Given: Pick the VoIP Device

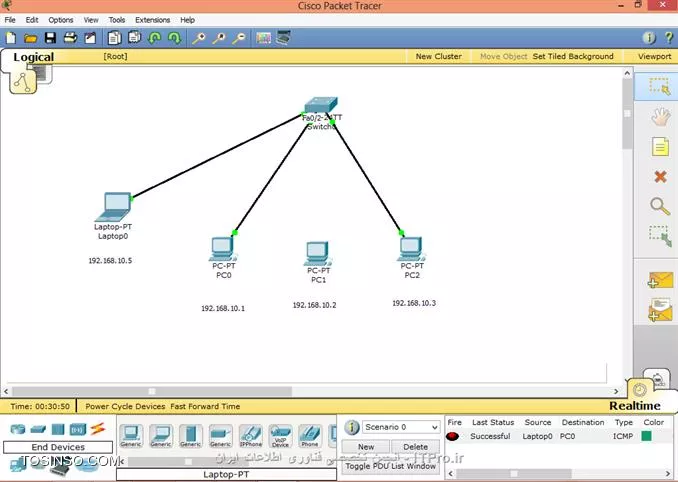Looking at the screenshot, I should [x=280, y=436].
